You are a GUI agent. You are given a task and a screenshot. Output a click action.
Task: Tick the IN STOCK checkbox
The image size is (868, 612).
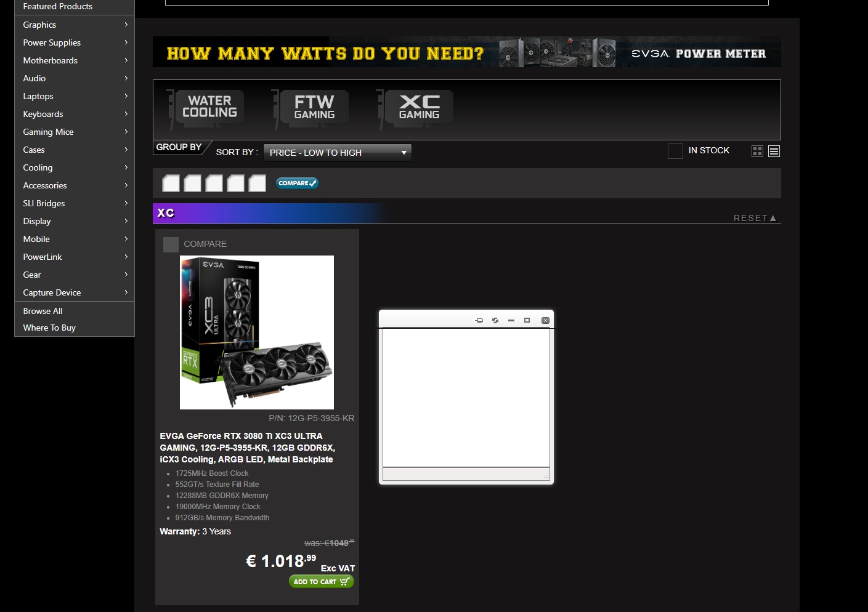(x=675, y=151)
